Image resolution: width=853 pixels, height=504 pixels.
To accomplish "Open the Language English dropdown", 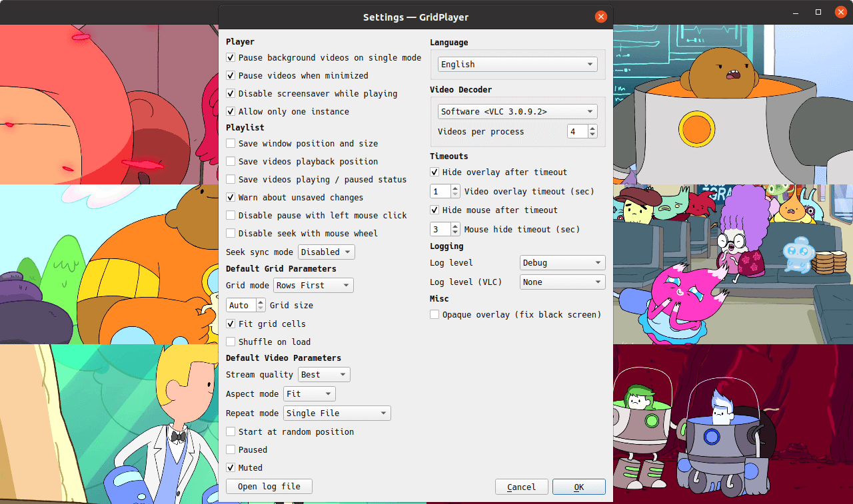I will click(x=518, y=65).
